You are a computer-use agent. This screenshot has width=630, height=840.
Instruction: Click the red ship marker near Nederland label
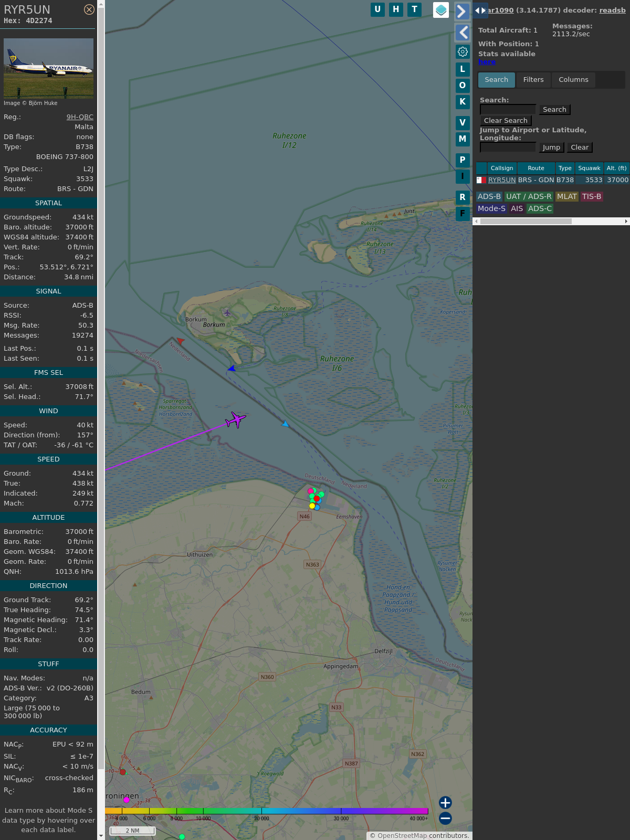coord(180,341)
